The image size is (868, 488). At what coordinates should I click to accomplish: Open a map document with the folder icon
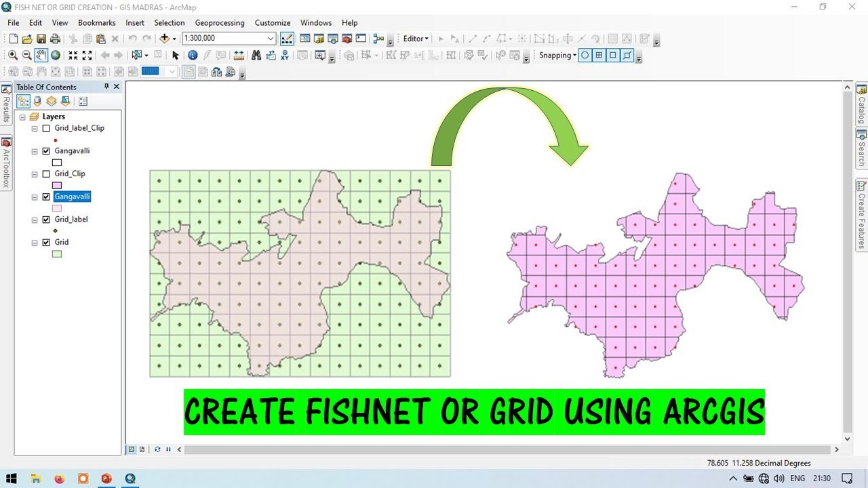pos(27,39)
